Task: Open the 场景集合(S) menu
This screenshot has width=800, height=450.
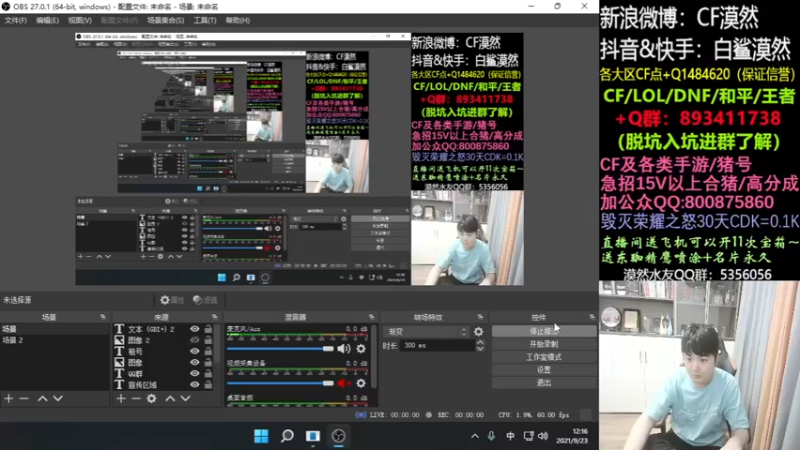Action: [165, 20]
